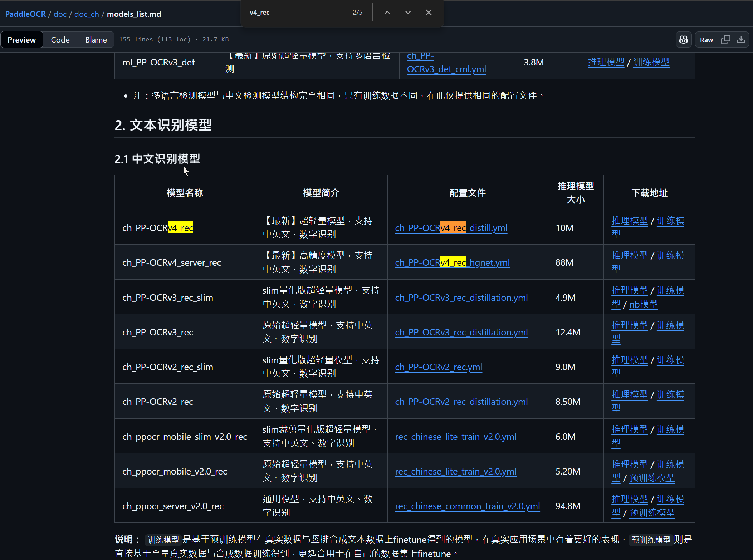Open rec_chinese_common_train_v2.0.yml config link

coord(468,506)
